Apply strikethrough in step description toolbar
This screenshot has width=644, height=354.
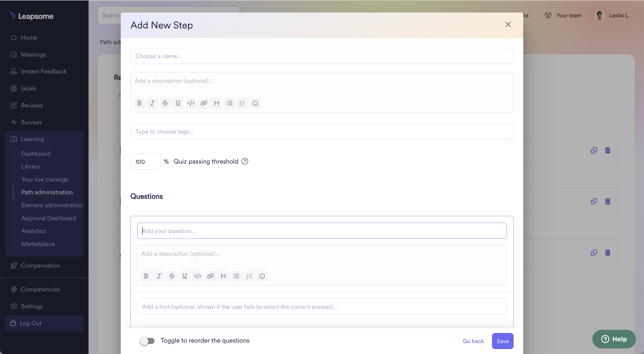(165, 103)
